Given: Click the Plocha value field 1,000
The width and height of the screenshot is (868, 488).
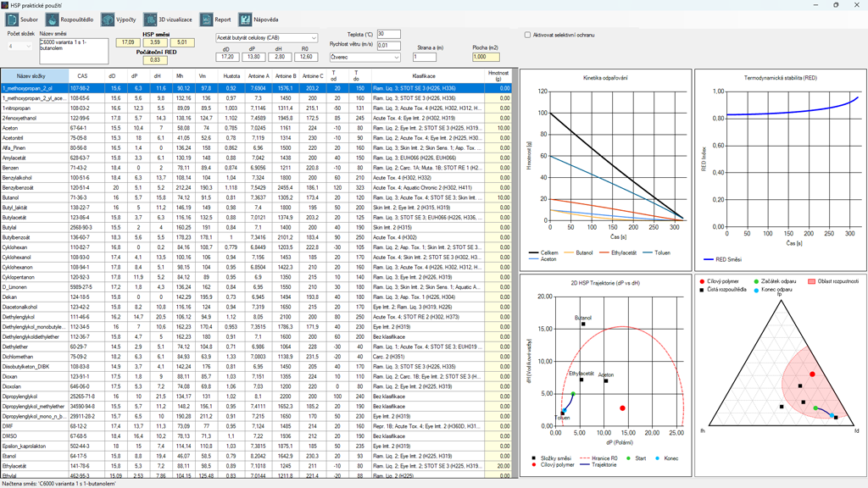Looking at the screenshot, I should (x=486, y=57).
